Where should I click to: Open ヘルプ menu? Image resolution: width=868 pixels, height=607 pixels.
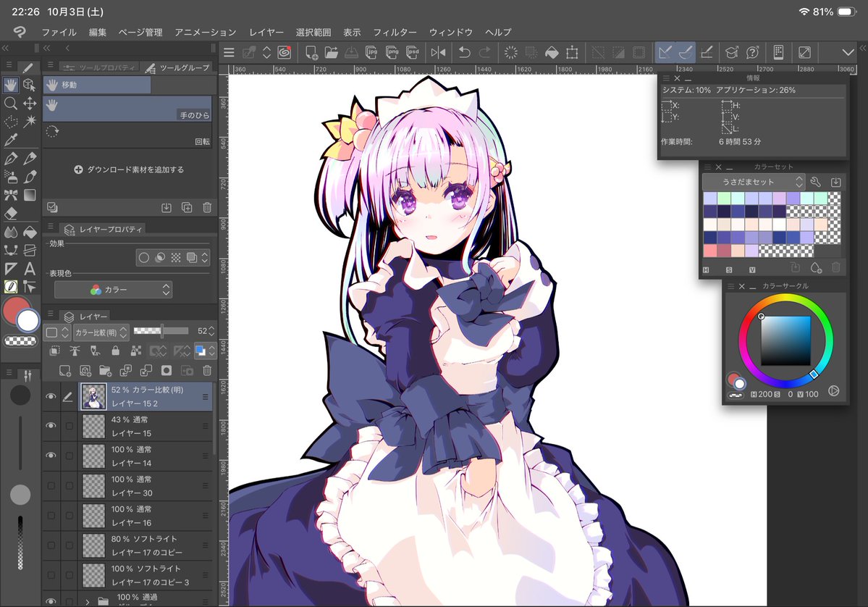[498, 32]
